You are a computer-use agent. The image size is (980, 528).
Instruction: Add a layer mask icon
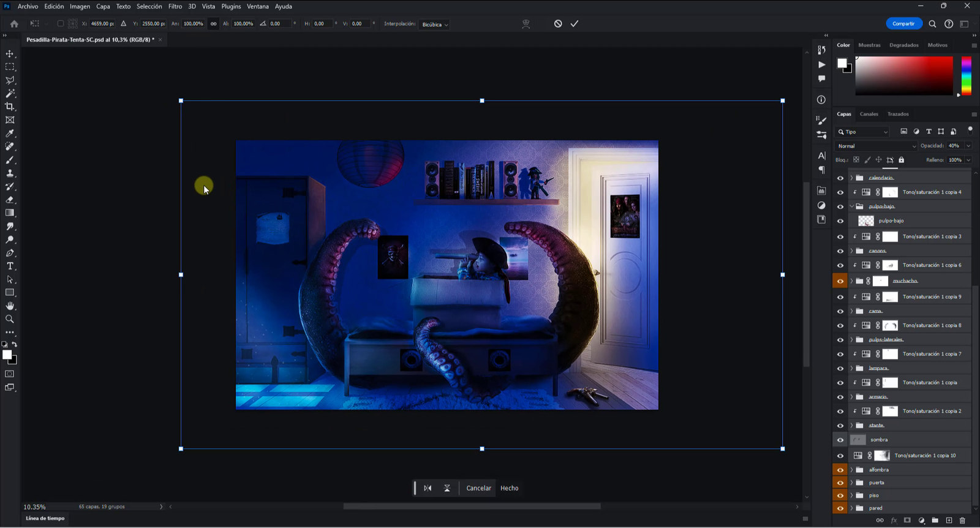point(907,520)
